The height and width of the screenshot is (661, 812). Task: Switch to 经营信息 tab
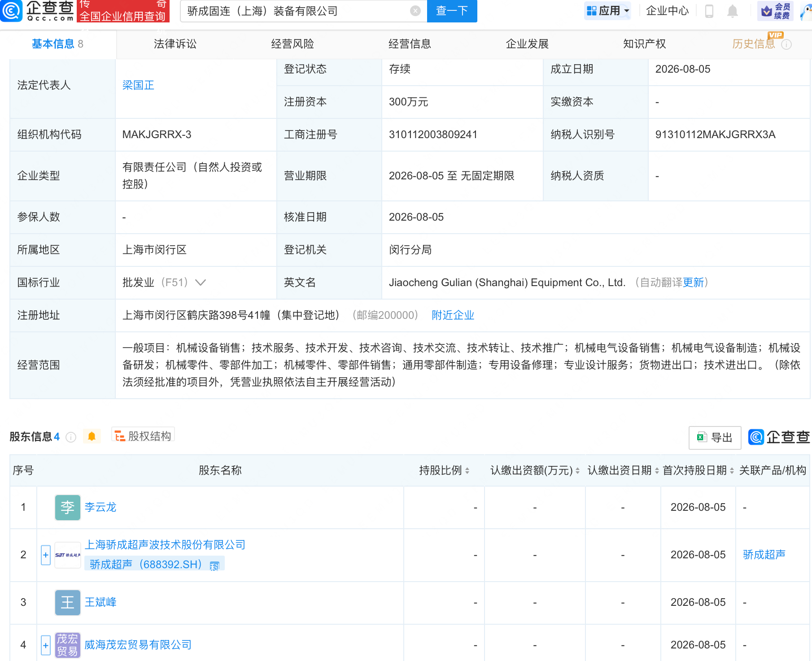[410, 44]
